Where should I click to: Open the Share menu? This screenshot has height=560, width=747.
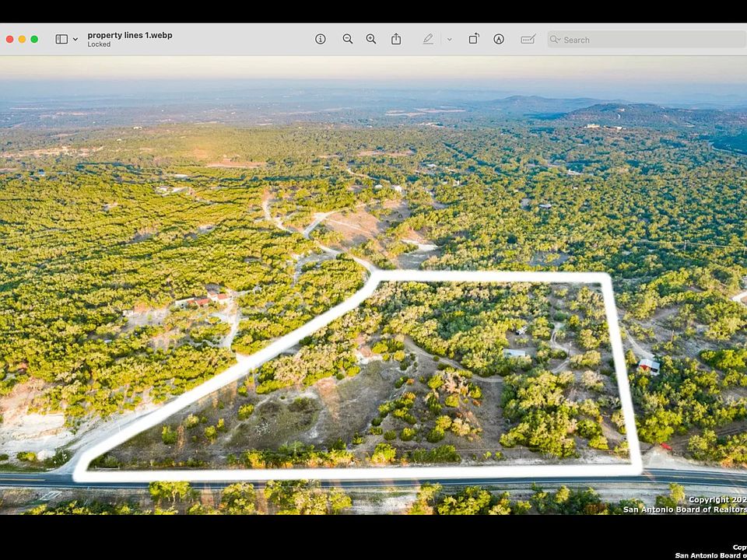tap(396, 39)
